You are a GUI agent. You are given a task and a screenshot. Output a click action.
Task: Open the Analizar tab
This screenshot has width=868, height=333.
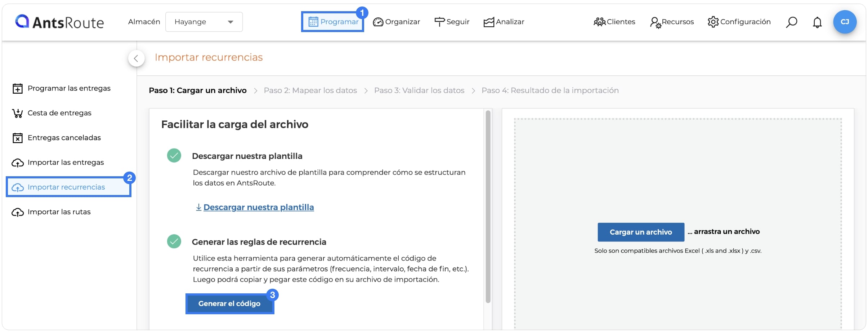click(x=504, y=22)
